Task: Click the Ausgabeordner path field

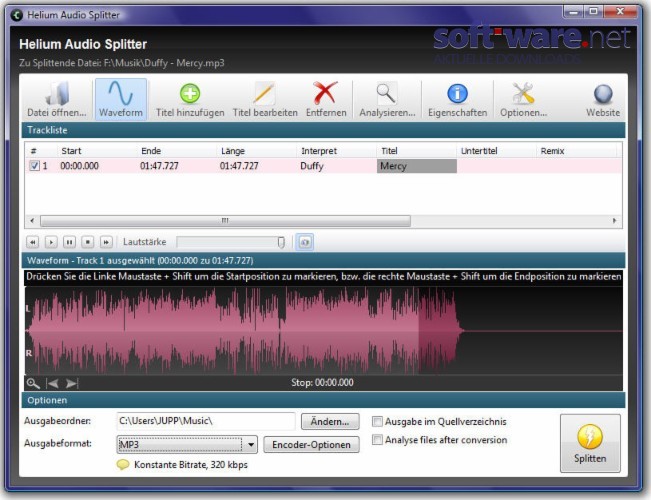Action: click(x=206, y=421)
